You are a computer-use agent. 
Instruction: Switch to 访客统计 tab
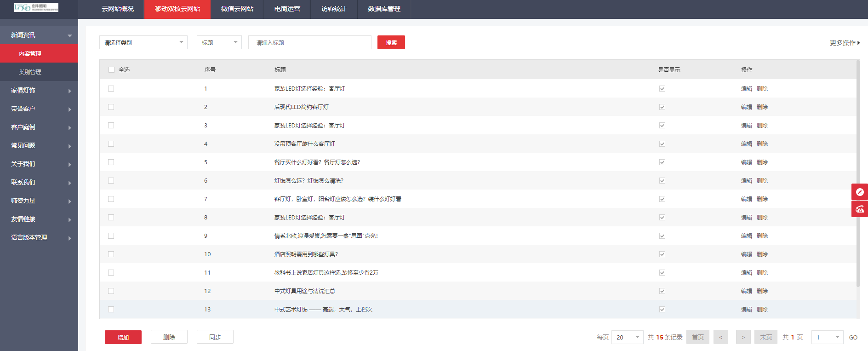click(334, 9)
